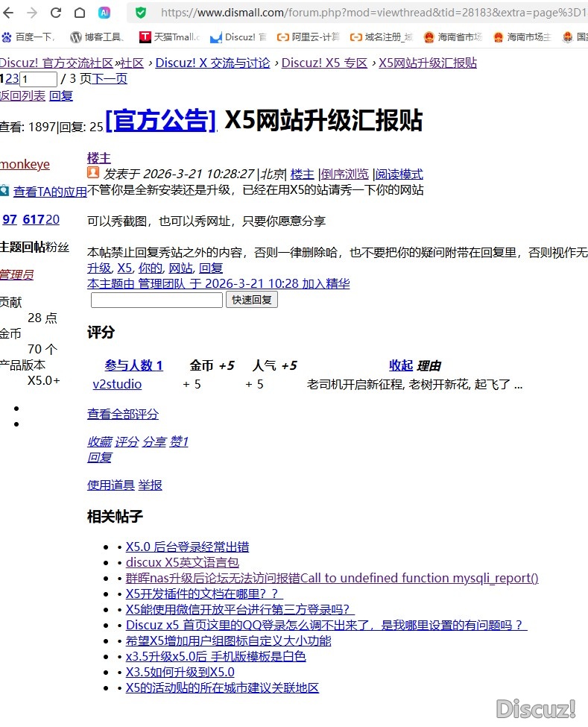Go to page 2 of thread
Viewport: 588px width, 727px height.
coord(9,79)
